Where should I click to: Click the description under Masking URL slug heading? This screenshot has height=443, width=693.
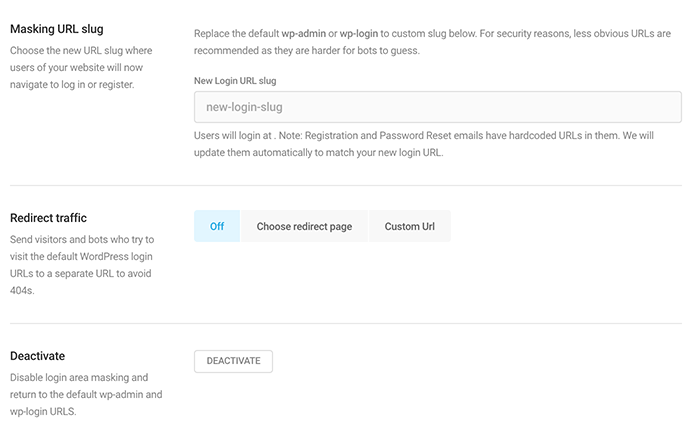[x=80, y=67]
